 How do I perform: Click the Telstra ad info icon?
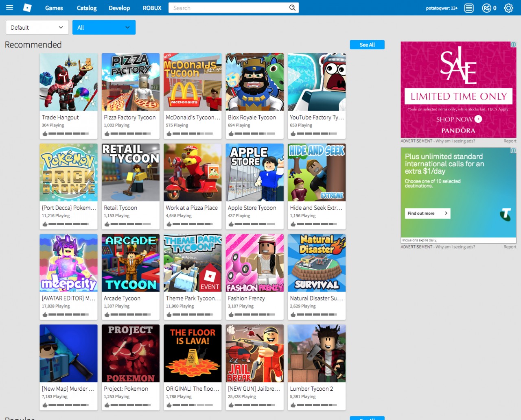514,150
